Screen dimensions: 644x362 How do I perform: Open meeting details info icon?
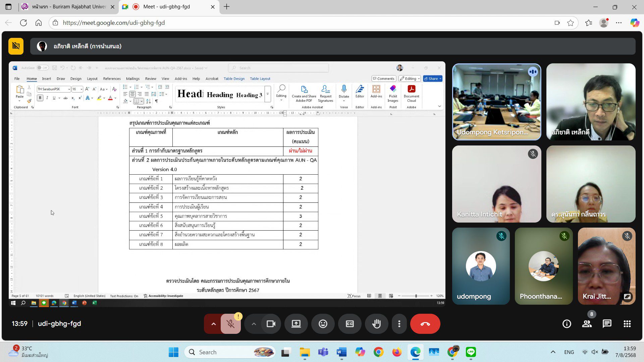(567, 324)
